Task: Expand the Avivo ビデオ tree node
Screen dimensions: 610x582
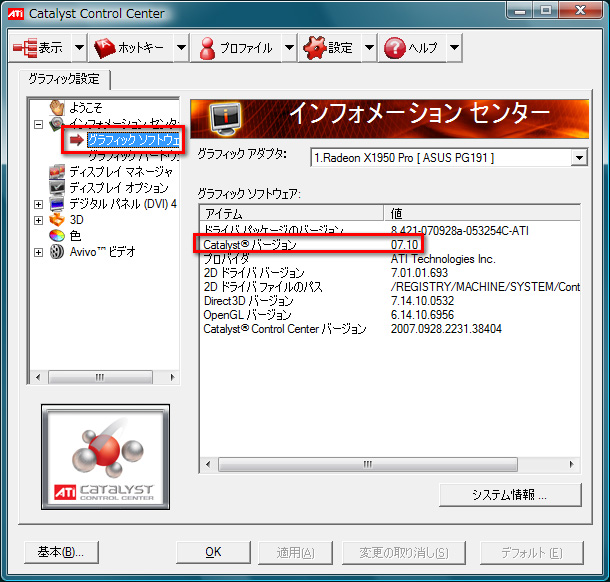Action: (x=38, y=252)
